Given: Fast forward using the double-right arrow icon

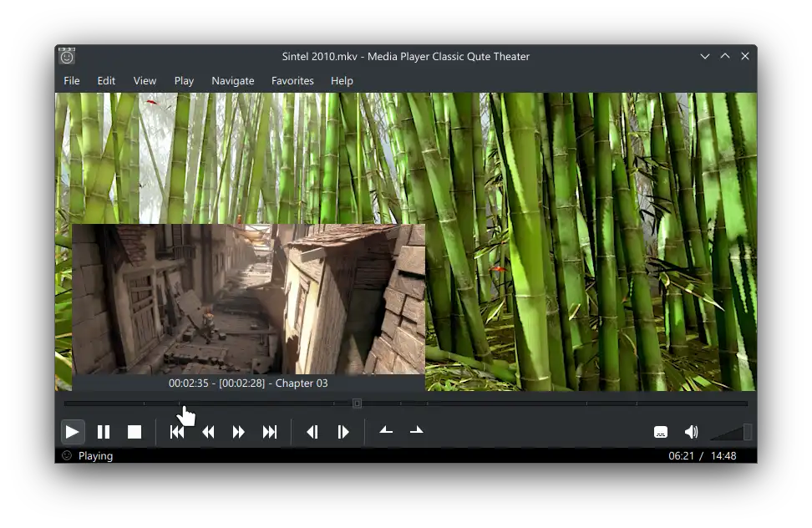Looking at the screenshot, I should click(x=239, y=432).
